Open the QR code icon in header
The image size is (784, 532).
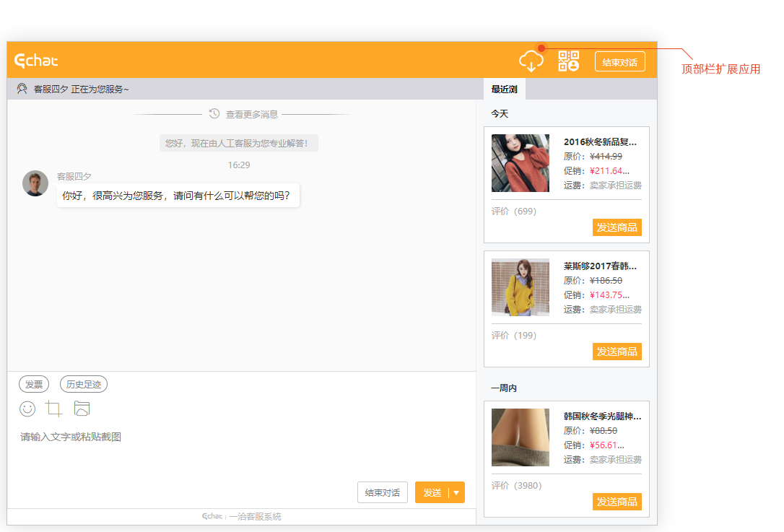coord(569,61)
